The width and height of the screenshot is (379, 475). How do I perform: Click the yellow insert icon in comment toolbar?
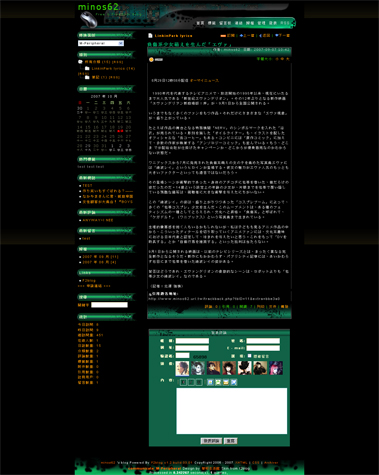coord(226,382)
